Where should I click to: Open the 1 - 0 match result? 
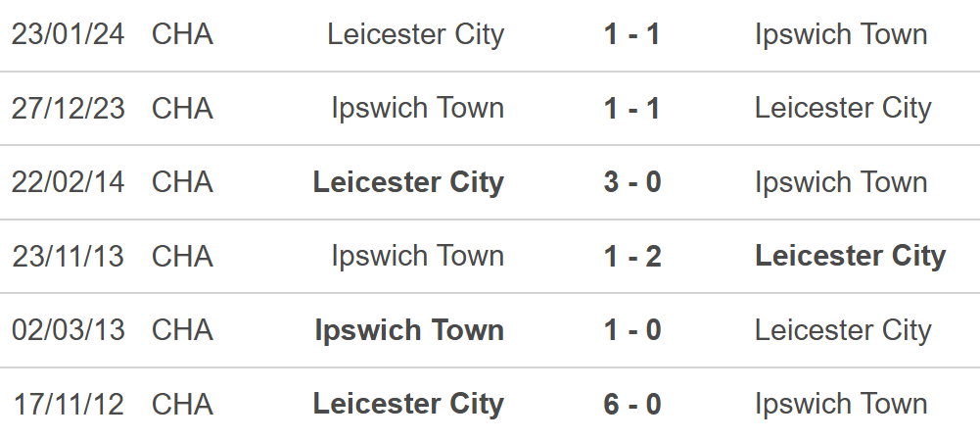pyautogui.click(x=631, y=330)
